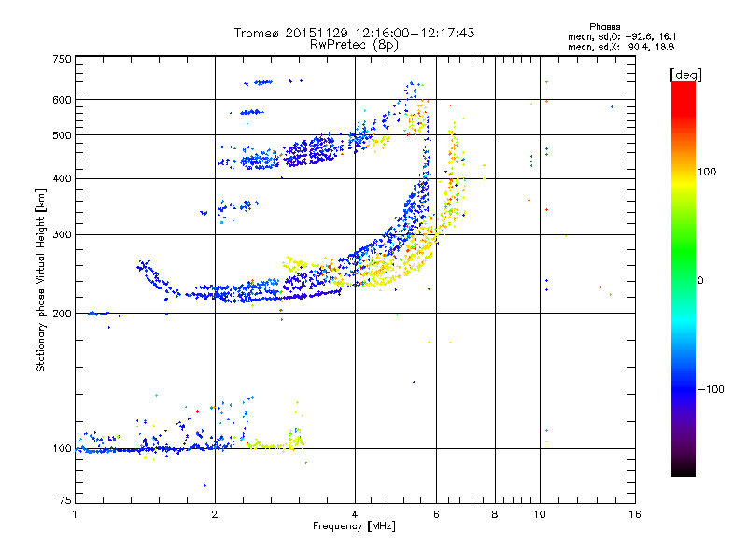Image resolution: width=747 pixels, height=560 pixels.
Task: Click the 'Frequency [MHz]' x-axis label
Action: tap(354, 526)
